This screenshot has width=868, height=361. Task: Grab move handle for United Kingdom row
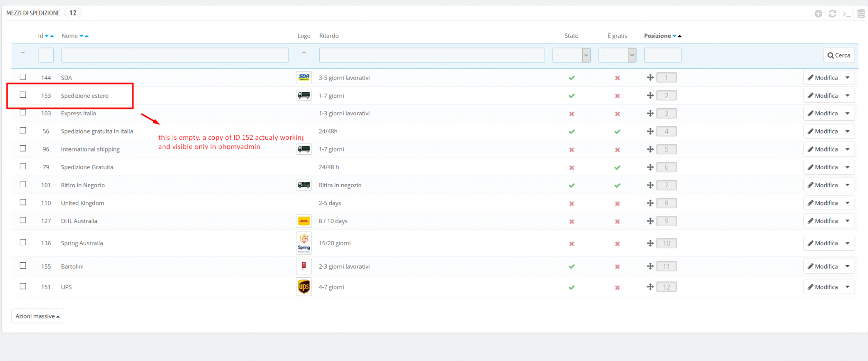(x=650, y=203)
